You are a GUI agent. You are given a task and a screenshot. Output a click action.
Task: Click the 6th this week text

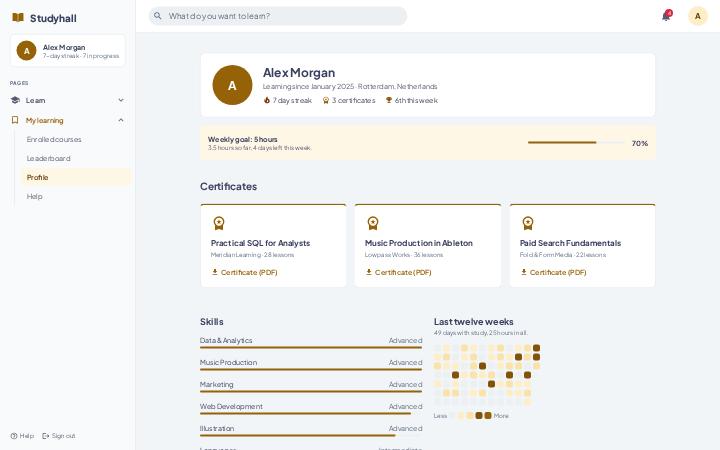(416, 100)
